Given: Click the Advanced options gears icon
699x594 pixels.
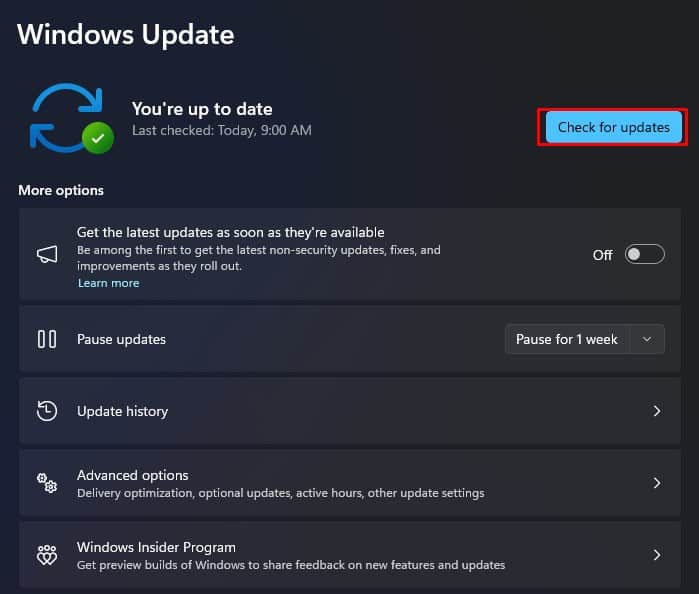Looking at the screenshot, I should pos(47,483).
